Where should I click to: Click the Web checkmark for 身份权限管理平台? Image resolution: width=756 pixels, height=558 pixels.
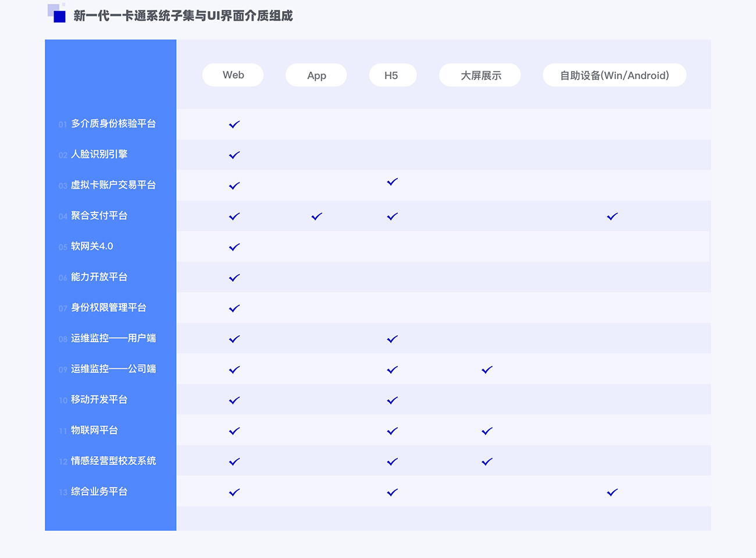[234, 308]
